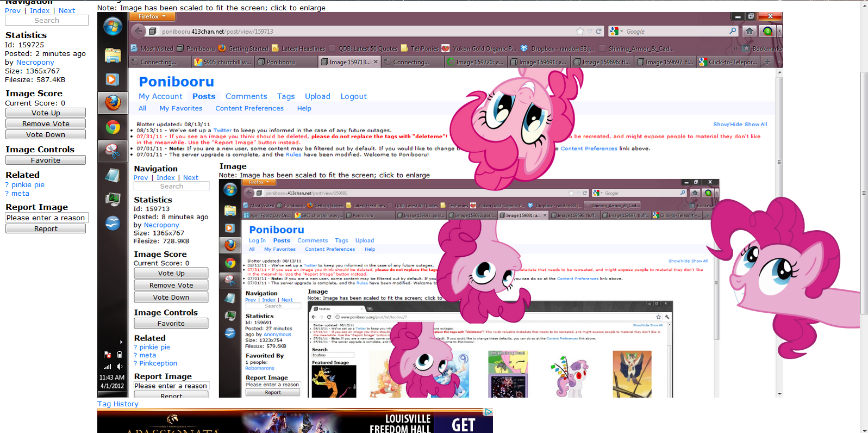Close the Image 159713 tab
The width and height of the screenshot is (868, 433).
[x=376, y=62]
